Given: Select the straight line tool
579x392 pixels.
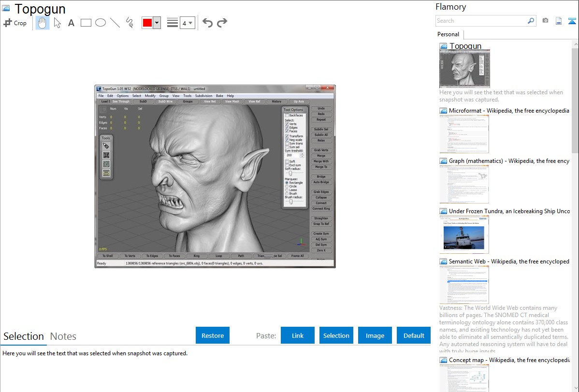Looking at the screenshot, I should 115,23.
